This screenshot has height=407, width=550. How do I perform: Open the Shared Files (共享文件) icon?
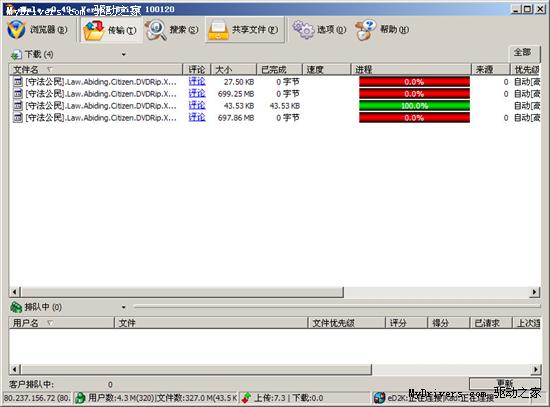pyautogui.click(x=218, y=30)
